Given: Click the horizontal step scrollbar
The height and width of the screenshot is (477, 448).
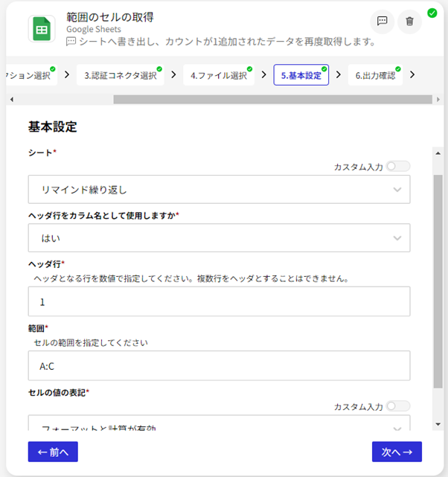Looking at the screenshot, I should coord(223,99).
